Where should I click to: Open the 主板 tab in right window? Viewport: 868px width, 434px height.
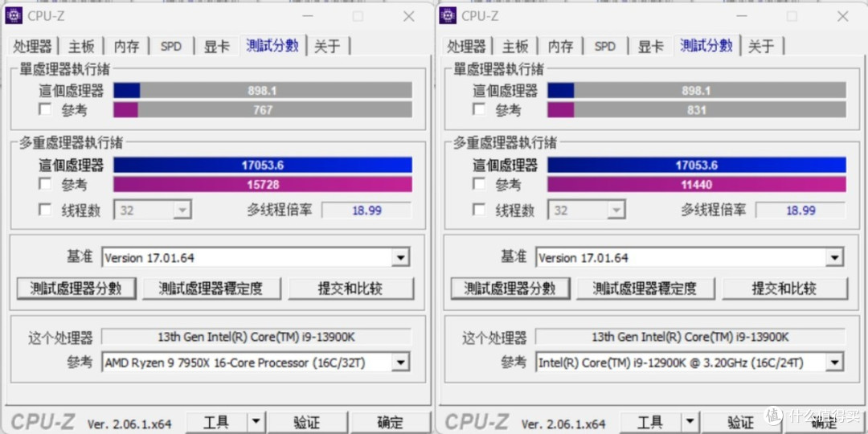pyautogui.click(x=515, y=47)
